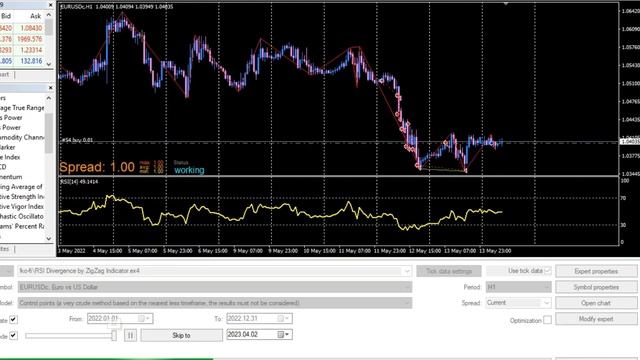The width and height of the screenshot is (640, 360).
Task: Select Momentum indicator in Navigator
Action: [x=11, y=177]
